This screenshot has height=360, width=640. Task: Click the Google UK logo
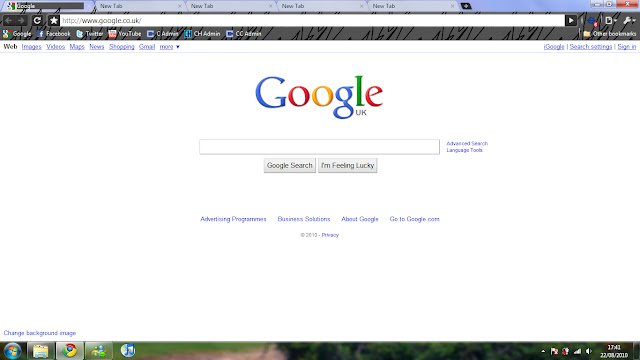319,97
